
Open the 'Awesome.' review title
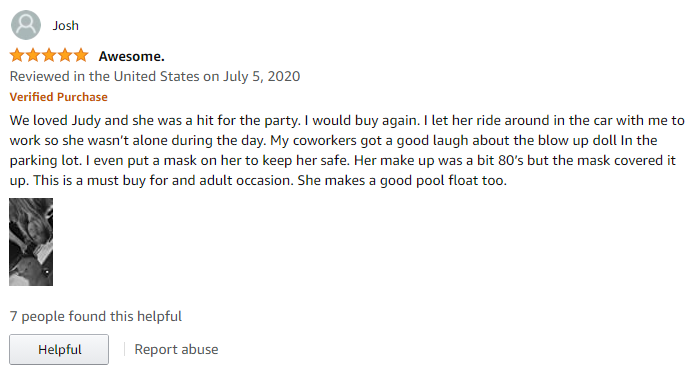click(131, 56)
